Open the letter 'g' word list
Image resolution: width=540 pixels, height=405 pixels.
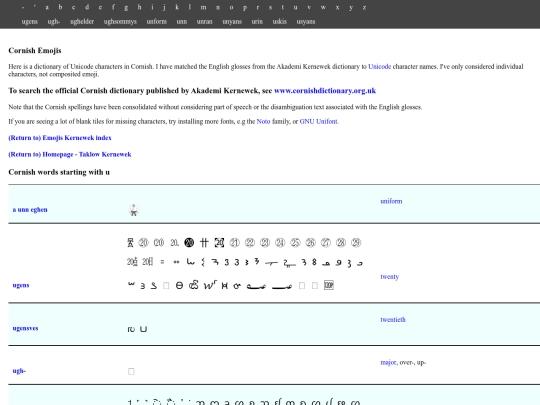point(126,7)
